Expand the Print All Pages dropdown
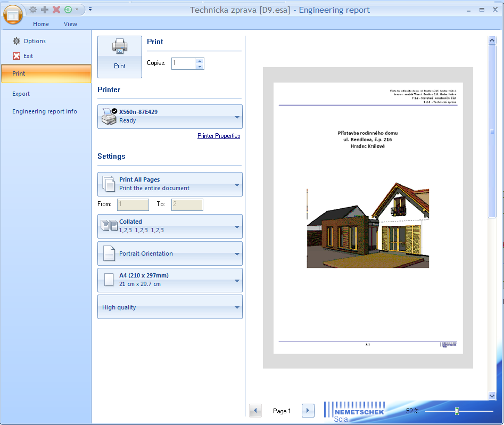Viewport: 504px width, 425px height. tap(170, 184)
